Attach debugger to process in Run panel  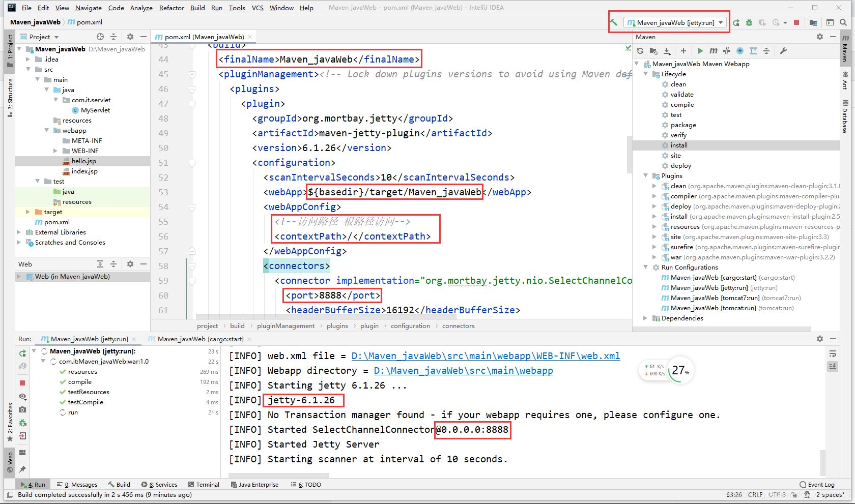point(22,423)
